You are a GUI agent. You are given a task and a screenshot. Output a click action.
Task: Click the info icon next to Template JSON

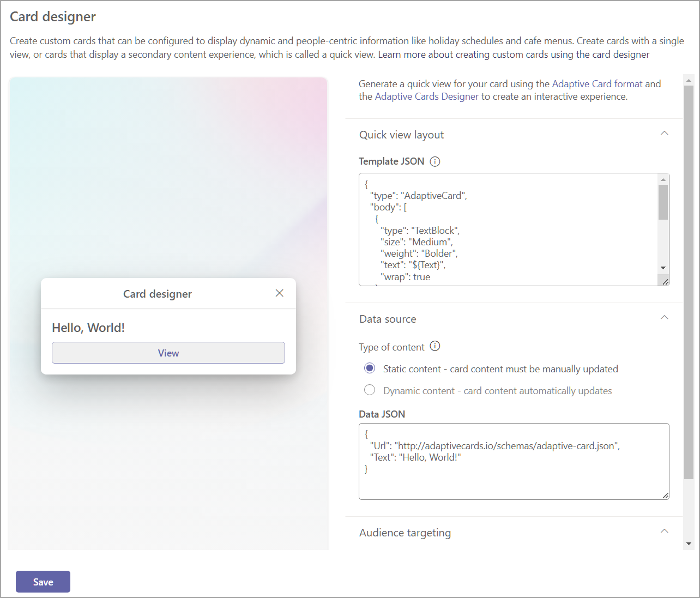tap(435, 161)
